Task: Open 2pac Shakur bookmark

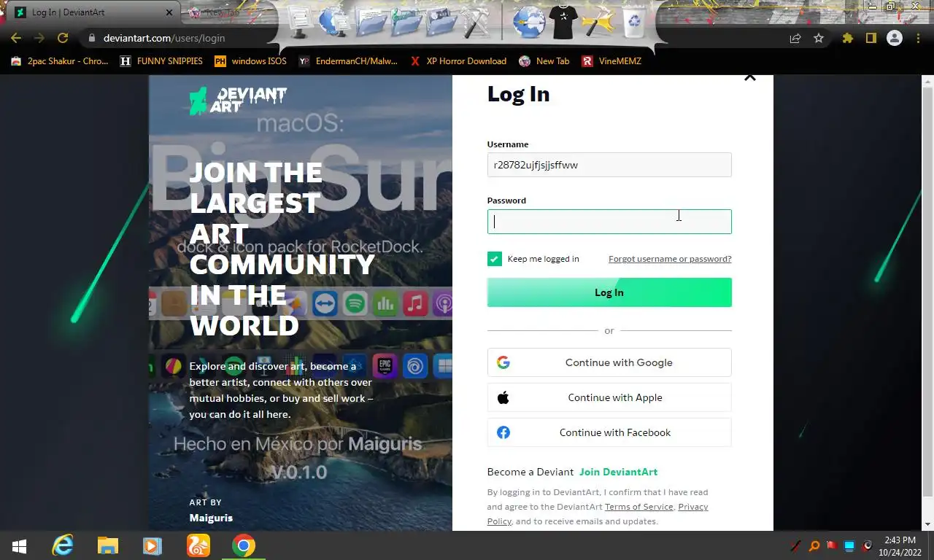Action: pos(59,61)
